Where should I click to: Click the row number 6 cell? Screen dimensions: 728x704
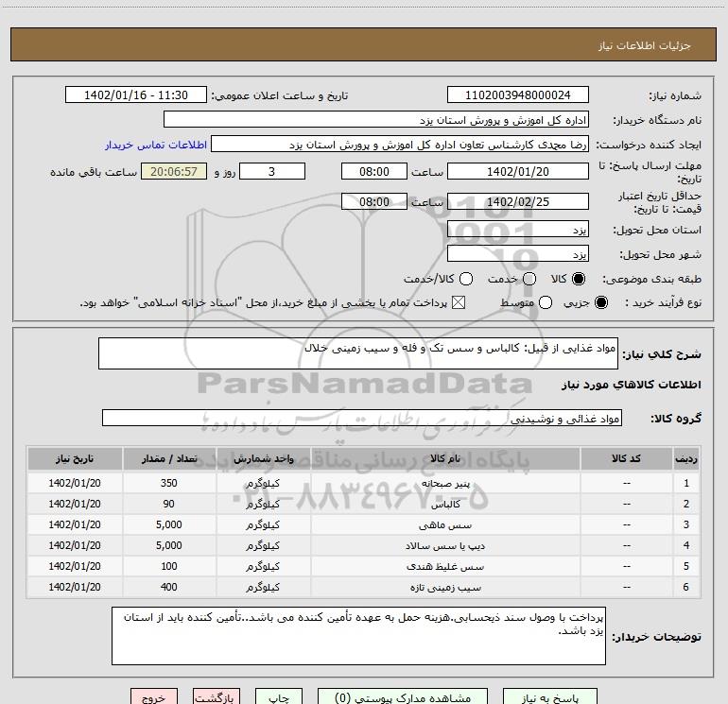click(x=686, y=587)
